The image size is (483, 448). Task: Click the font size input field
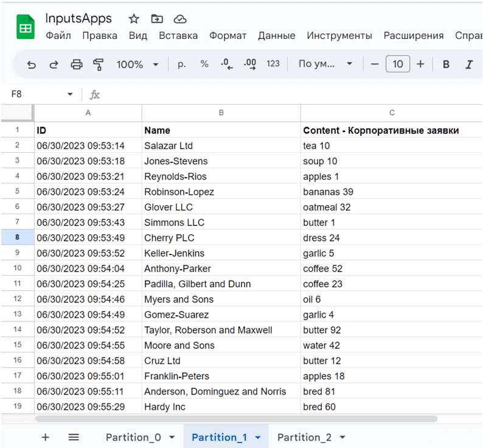(398, 64)
